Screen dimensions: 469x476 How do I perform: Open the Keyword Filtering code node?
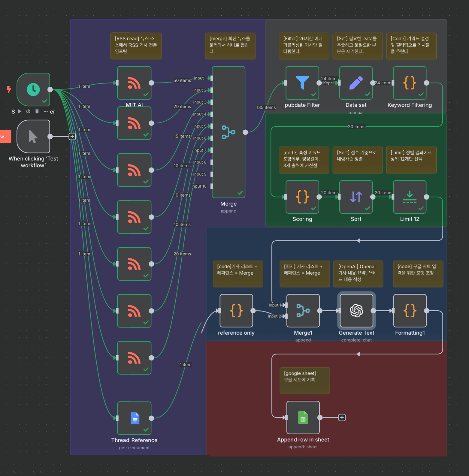coord(410,83)
